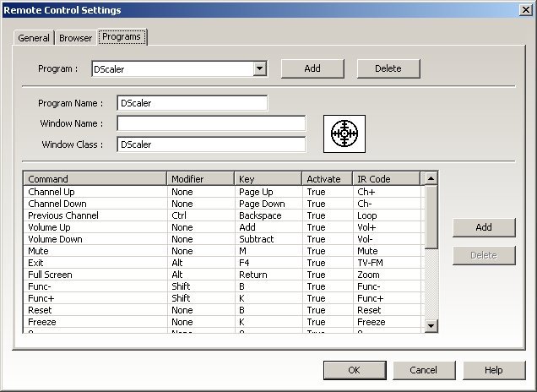
Task: Select the Mute command row
Action: coord(224,251)
